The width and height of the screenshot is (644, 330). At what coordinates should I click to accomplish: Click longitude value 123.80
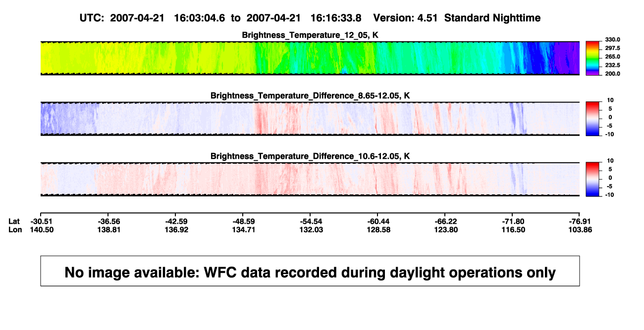[445, 230]
